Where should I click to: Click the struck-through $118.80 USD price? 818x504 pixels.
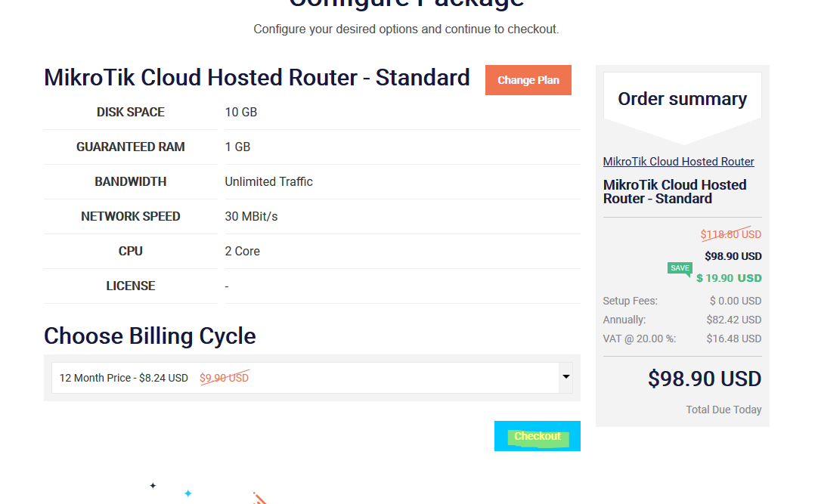[x=731, y=234]
